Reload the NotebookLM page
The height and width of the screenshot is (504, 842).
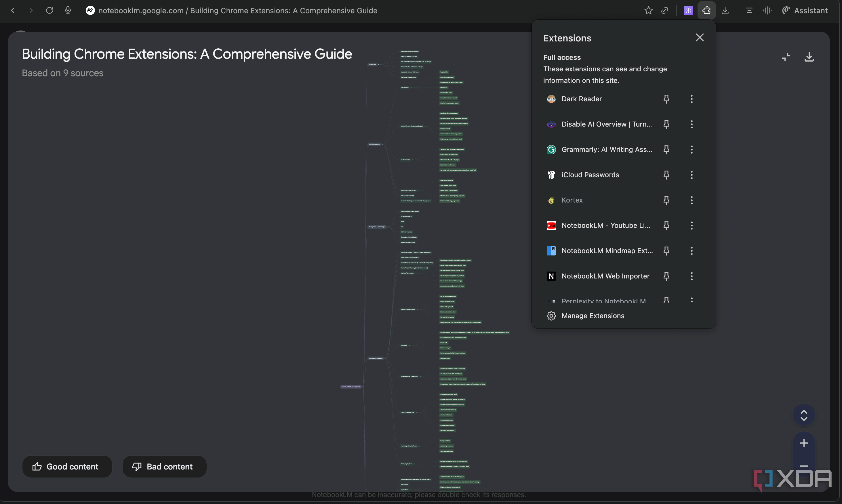click(x=49, y=11)
